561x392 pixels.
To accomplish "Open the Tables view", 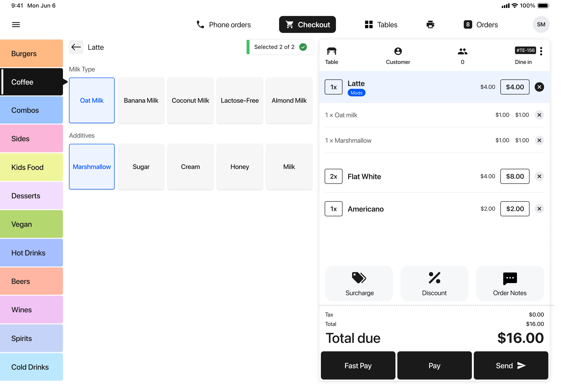I will (x=381, y=25).
